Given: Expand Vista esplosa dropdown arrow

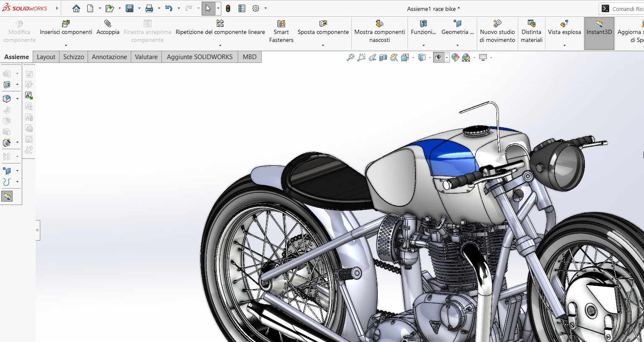Looking at the screenshot, I should (564, 45).
